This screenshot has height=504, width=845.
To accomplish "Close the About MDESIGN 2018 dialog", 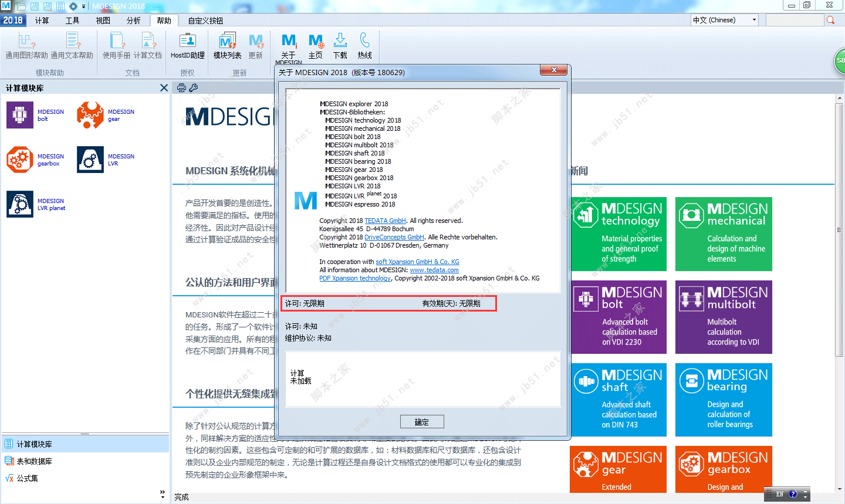I will click(554, 70).
